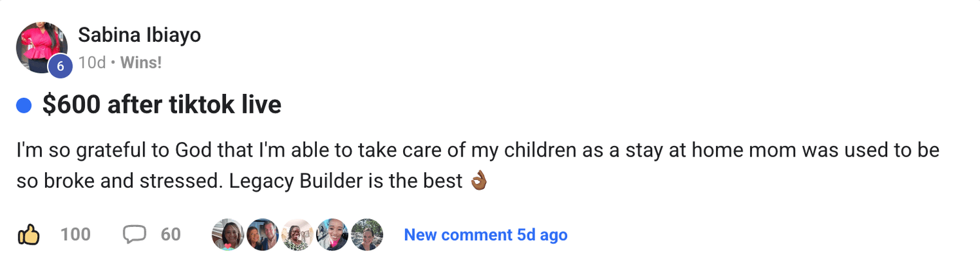Like the post with the thumbs-up icon
This screenshot has height=270, width=980.
(28, 235)
